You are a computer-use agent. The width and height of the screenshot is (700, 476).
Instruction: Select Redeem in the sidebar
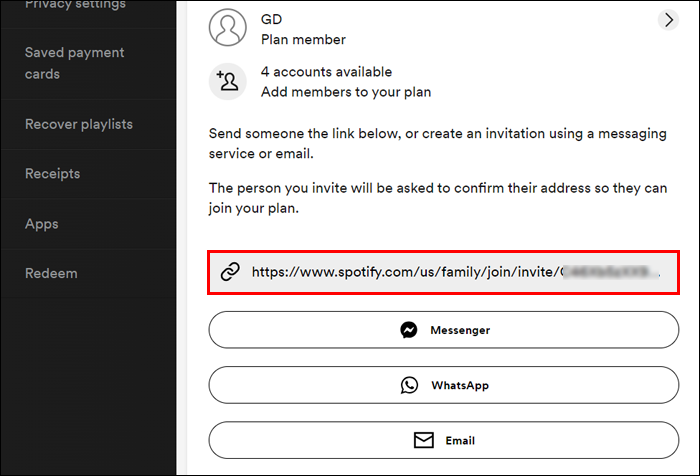point(51,273)
